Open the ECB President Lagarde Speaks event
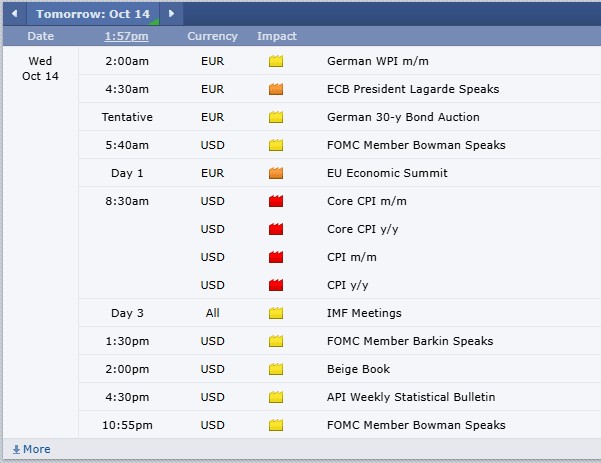The height and width of the screenshot is (463, 601). [413, 89]
